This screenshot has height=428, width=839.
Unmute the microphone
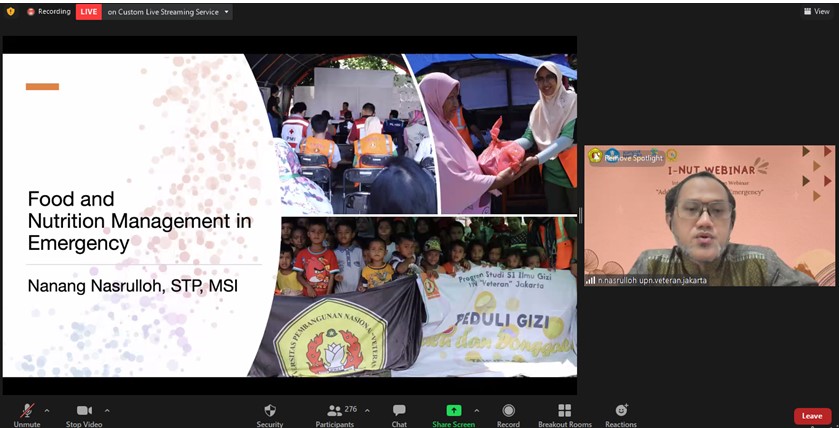pyautogui.click(x=27, y=416)
